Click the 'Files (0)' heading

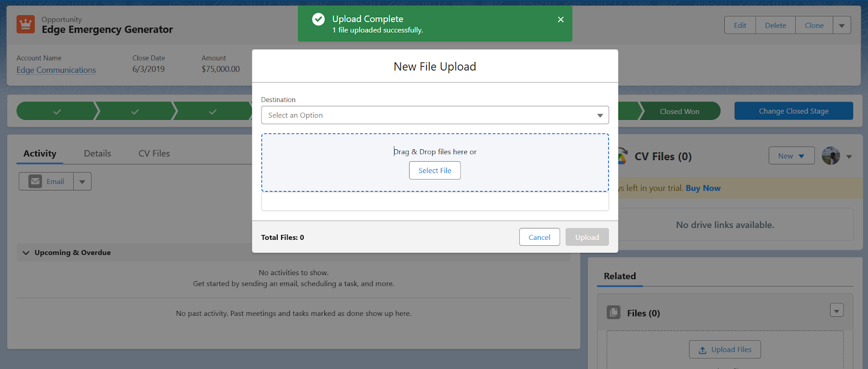pyautogui.click(x=643, y=313)
